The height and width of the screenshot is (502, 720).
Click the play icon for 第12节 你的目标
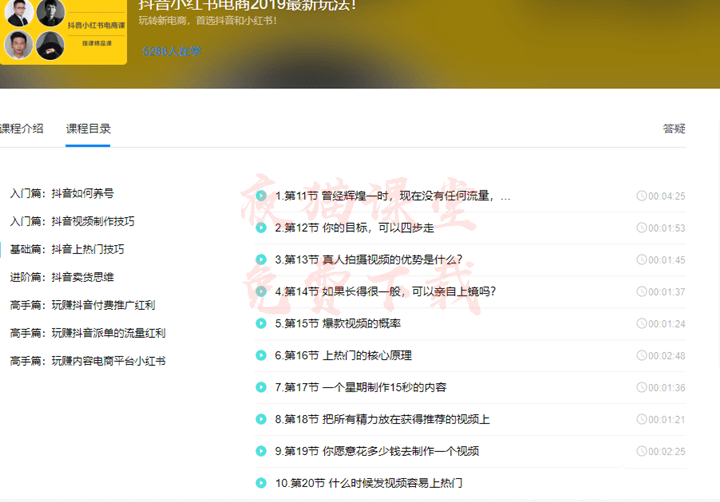(x=261, y=227)
